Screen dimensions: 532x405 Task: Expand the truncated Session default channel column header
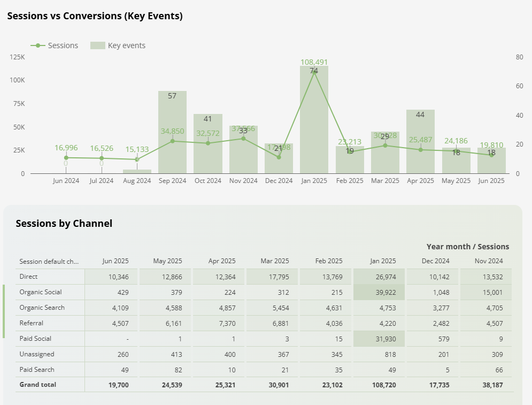(x=50, y=262)
